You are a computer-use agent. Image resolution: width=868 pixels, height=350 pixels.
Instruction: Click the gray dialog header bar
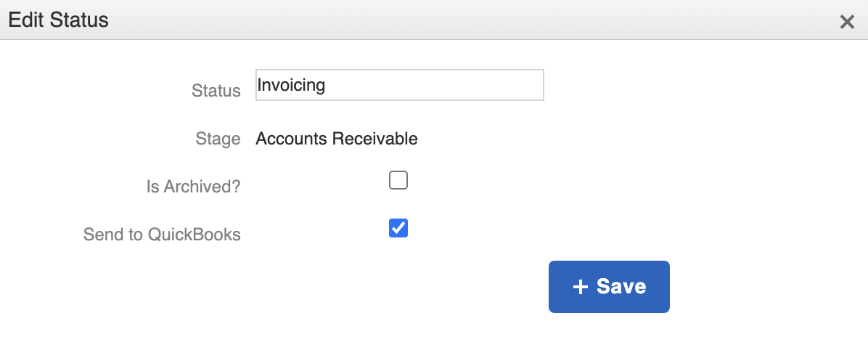pos(435,20)
